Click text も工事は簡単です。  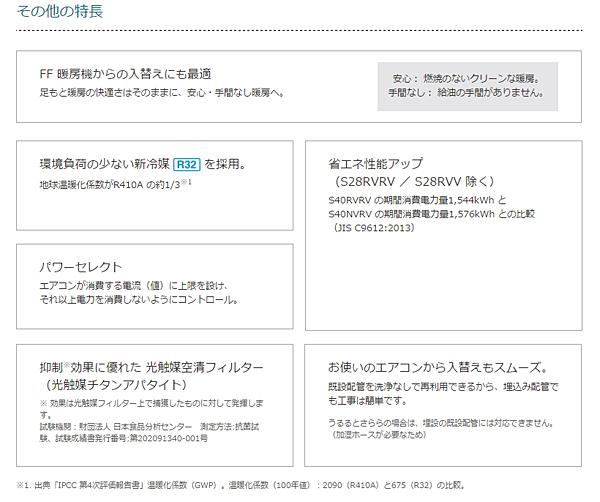tap(368, 401)
